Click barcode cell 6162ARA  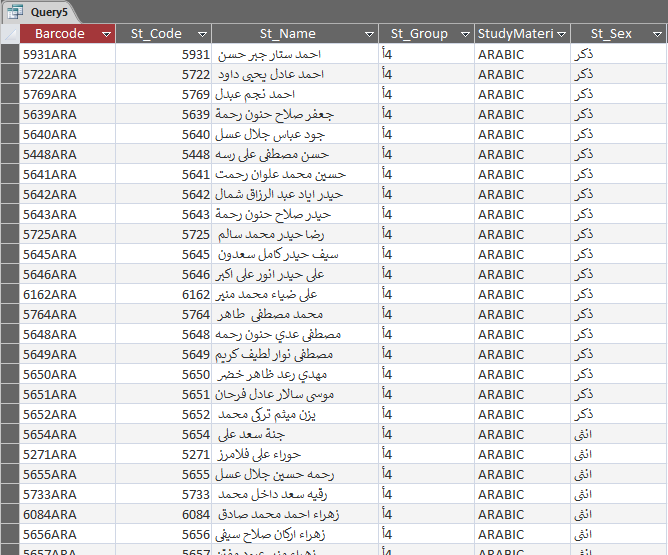click(67, 295)
